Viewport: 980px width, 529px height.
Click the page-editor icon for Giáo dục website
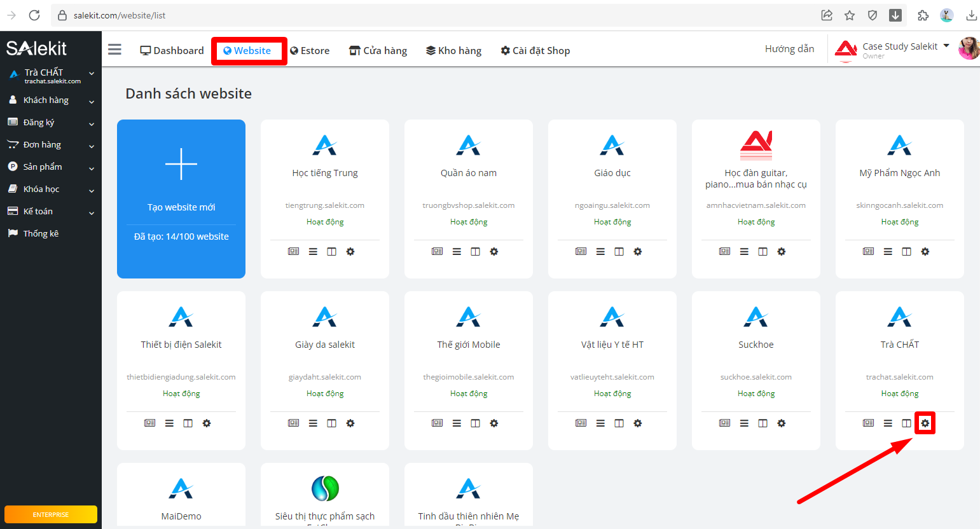[581, 252]
